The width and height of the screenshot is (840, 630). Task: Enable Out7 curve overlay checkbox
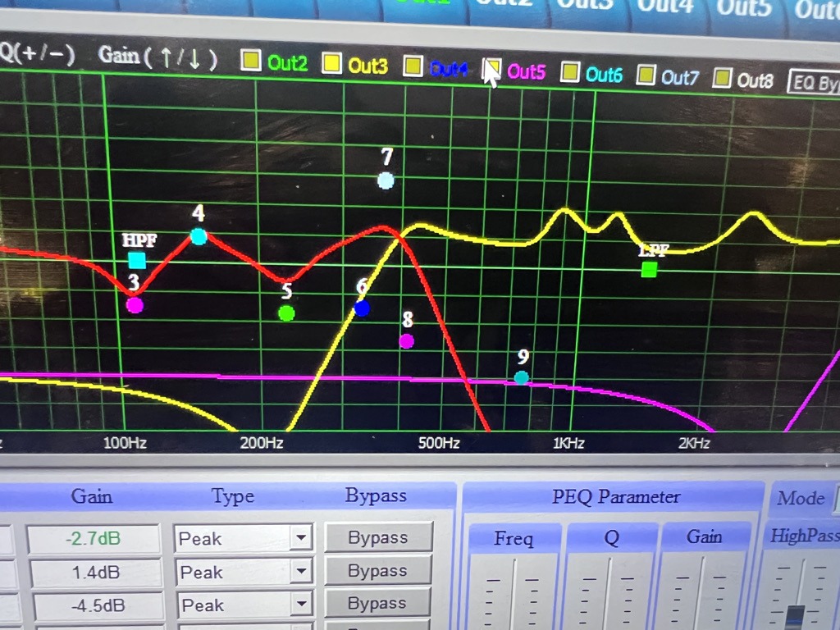pos(646,75)
